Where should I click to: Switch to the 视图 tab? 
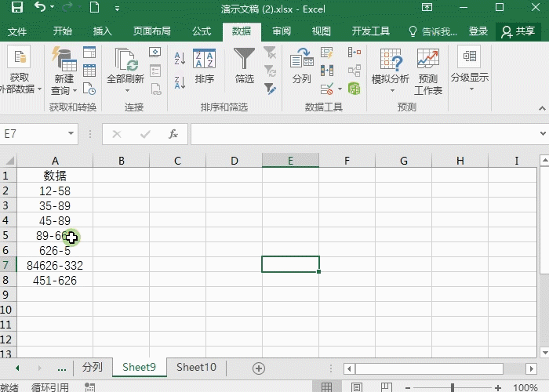pos(321,31)
